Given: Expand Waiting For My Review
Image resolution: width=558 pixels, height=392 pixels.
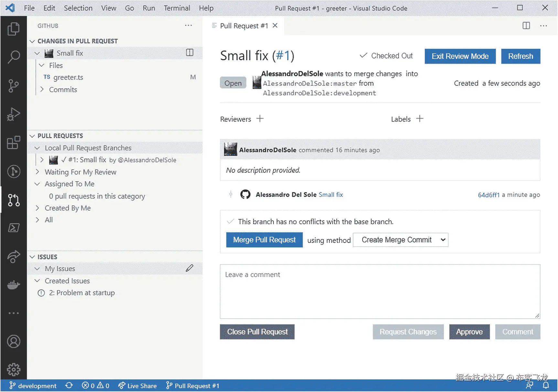Looking at the screenshot, I should [37, 172].
